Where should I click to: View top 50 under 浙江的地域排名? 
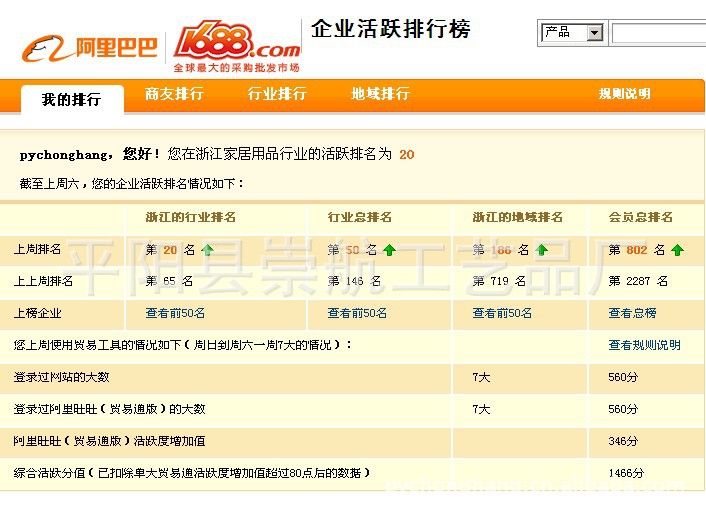[502, 313]
